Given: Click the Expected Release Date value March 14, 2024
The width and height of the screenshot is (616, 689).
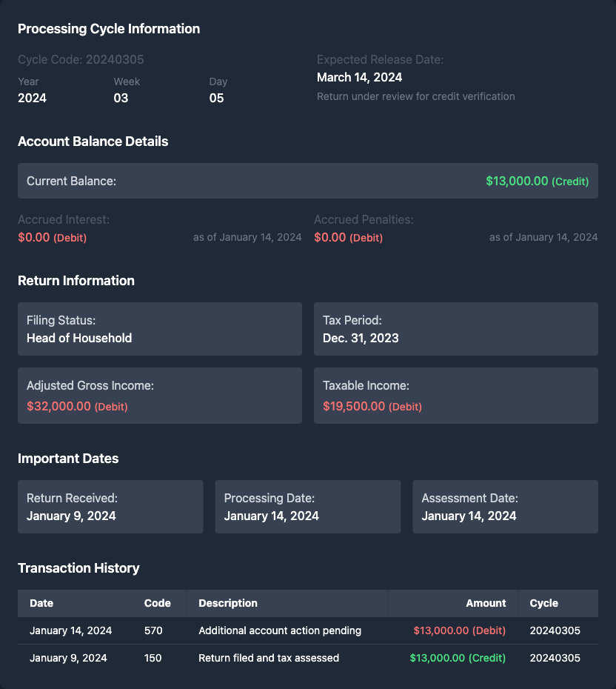Looking at the screenshot, I should tap(360, 77).
